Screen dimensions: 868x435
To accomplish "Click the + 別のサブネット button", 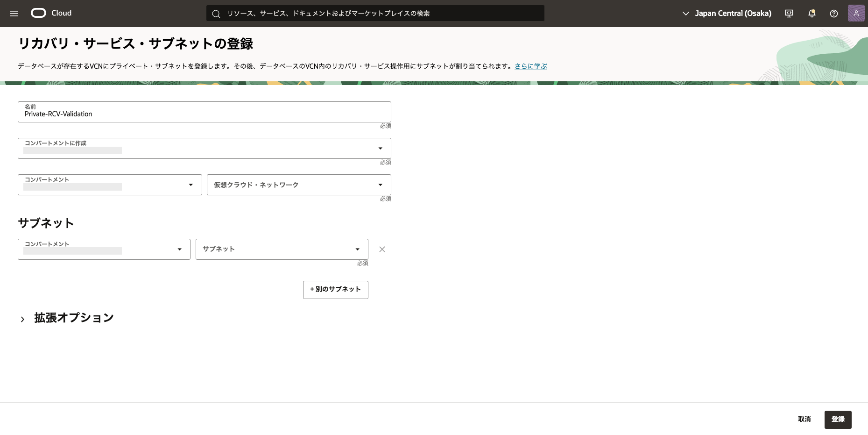I will pos(335,290).
